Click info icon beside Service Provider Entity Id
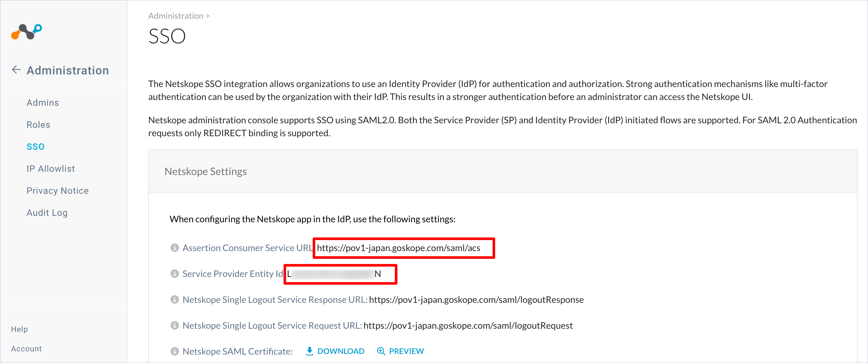Viewport: 868px width, 363px height. 174,274
